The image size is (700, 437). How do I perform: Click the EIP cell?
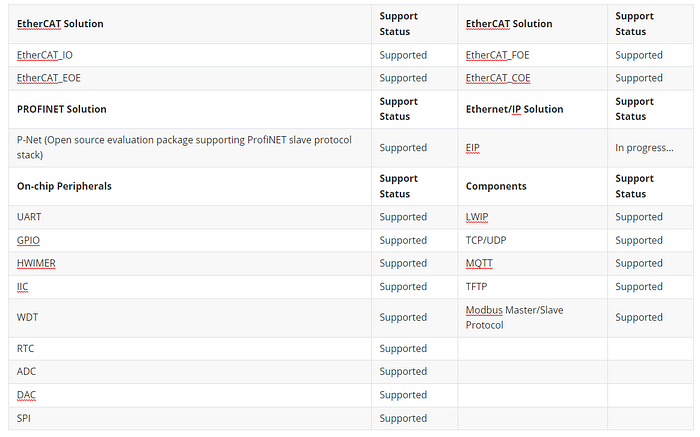[473, 147]
